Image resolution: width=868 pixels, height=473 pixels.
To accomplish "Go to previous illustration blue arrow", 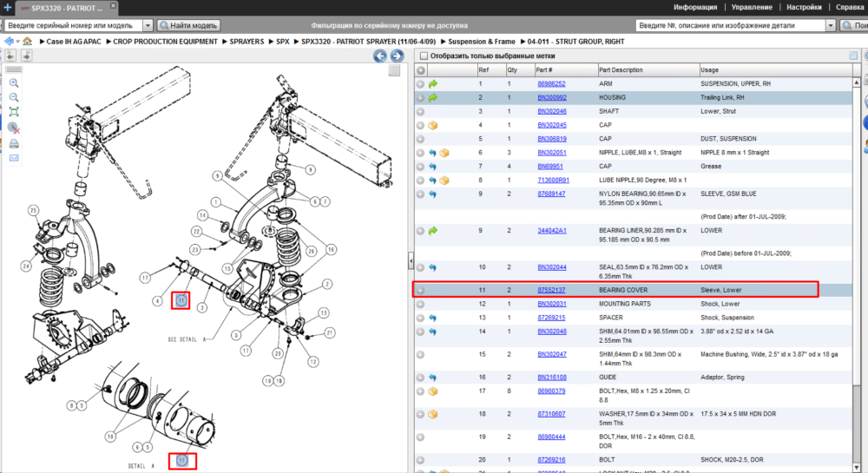I will click(380, 56).
